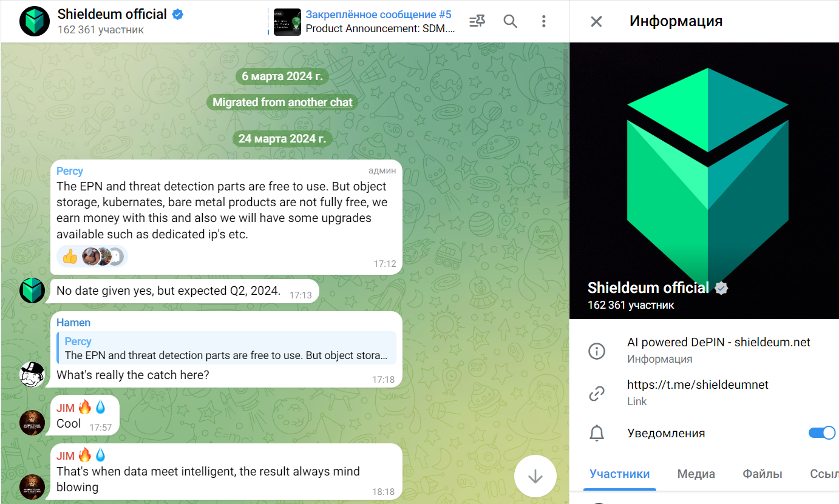Screen dimensions: 839x504
Task: Click the thumbs-up reaction on Percy's message
Action: tap(70, 257)
